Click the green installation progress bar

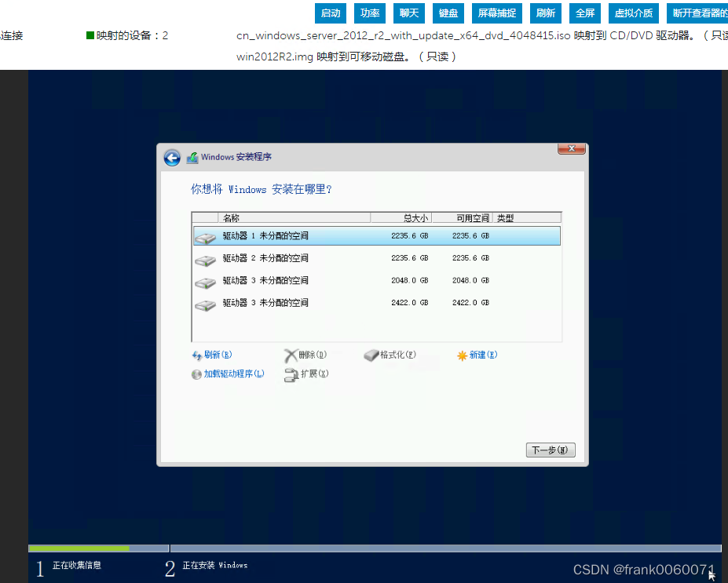pyautogui.click(x=79, y=548)
